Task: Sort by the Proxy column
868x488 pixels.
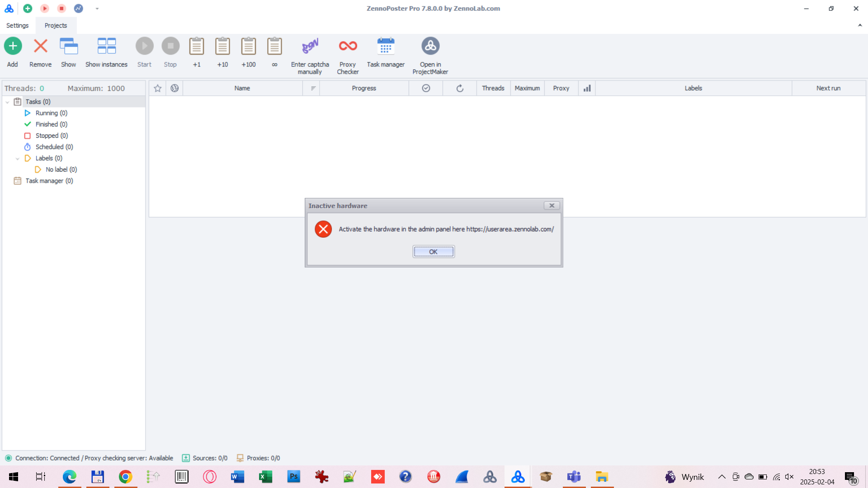Action: click(x=561, y=88)
